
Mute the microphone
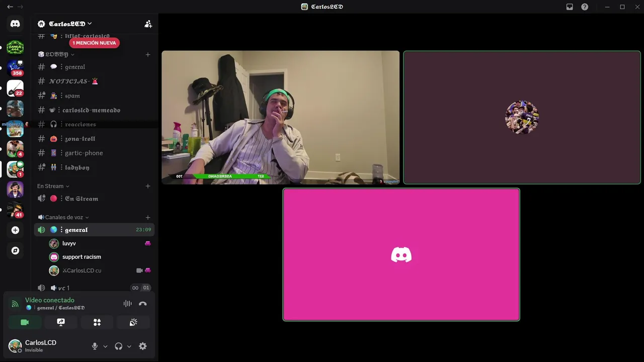coord(95,346)
